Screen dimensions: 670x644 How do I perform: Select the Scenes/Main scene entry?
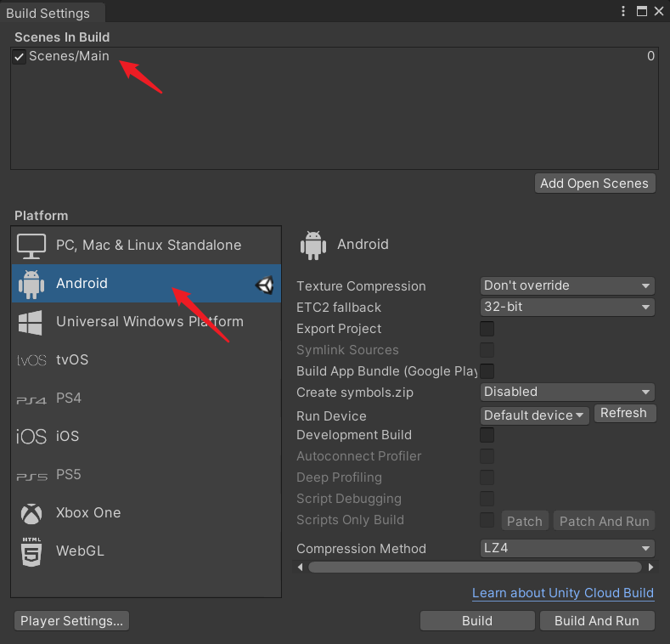[334, 56]
